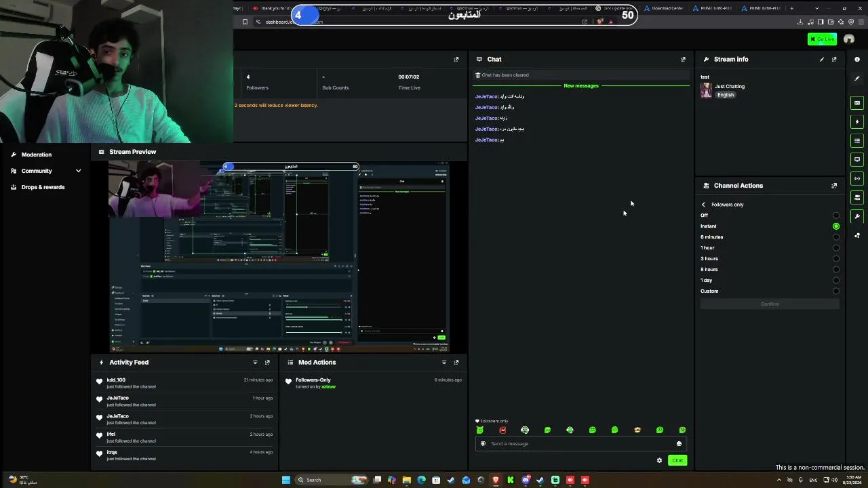Screen dimensions: 868x488
Task: Switch to the Download Center browser tab
Action: pos(664,8)
